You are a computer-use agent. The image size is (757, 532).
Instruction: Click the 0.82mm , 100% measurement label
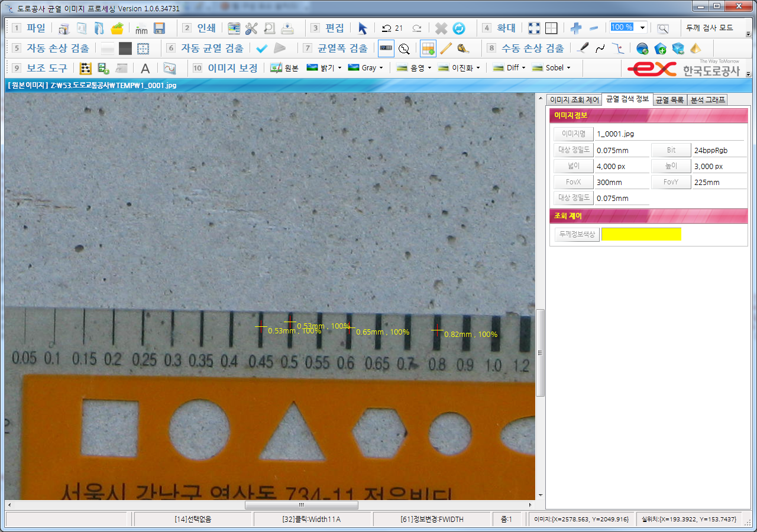click(471, 335)
